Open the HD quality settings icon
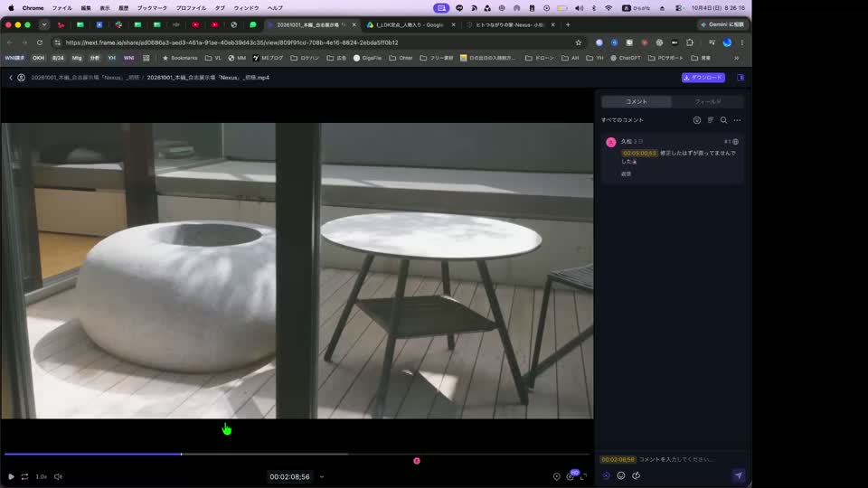This screenshot has height=488, width=868. click(571, 476)
